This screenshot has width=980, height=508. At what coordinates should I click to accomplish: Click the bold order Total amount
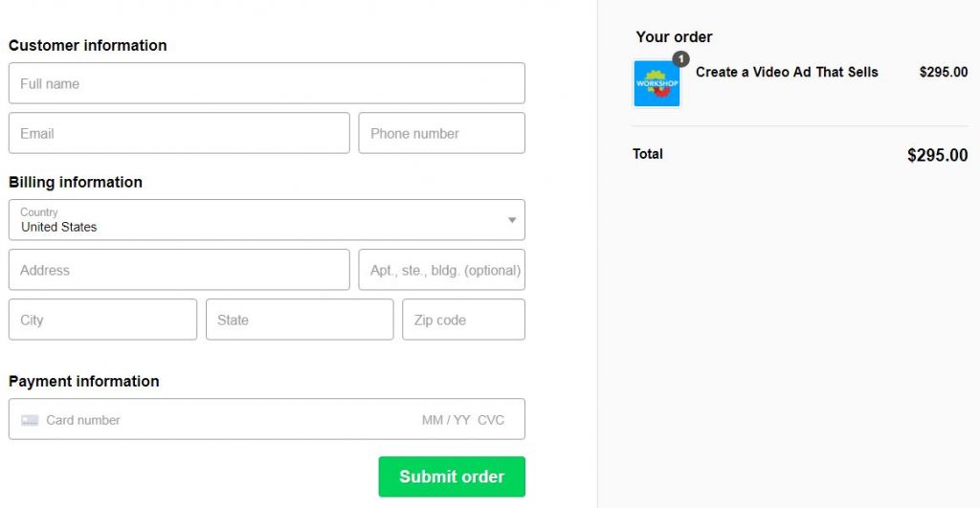tap(937, 155)
